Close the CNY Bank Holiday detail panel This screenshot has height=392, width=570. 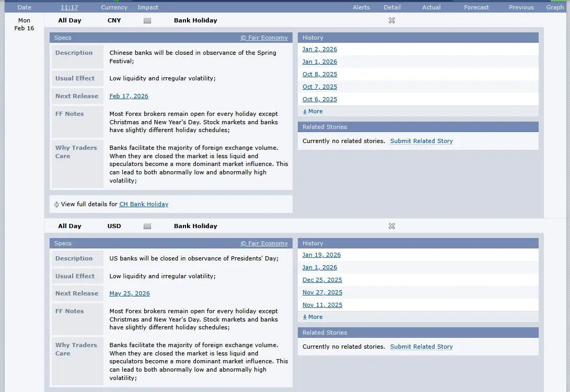tap(391, 20)
